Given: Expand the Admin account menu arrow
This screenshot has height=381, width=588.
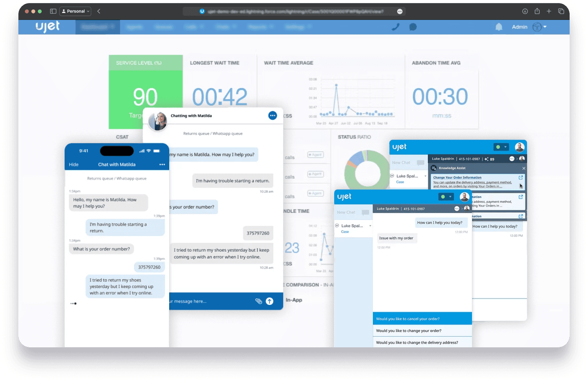Looking at the screenshot, I should (545, 27).
